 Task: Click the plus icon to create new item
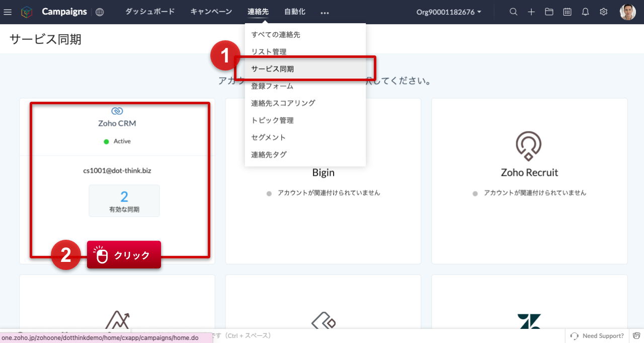[531, 12]
